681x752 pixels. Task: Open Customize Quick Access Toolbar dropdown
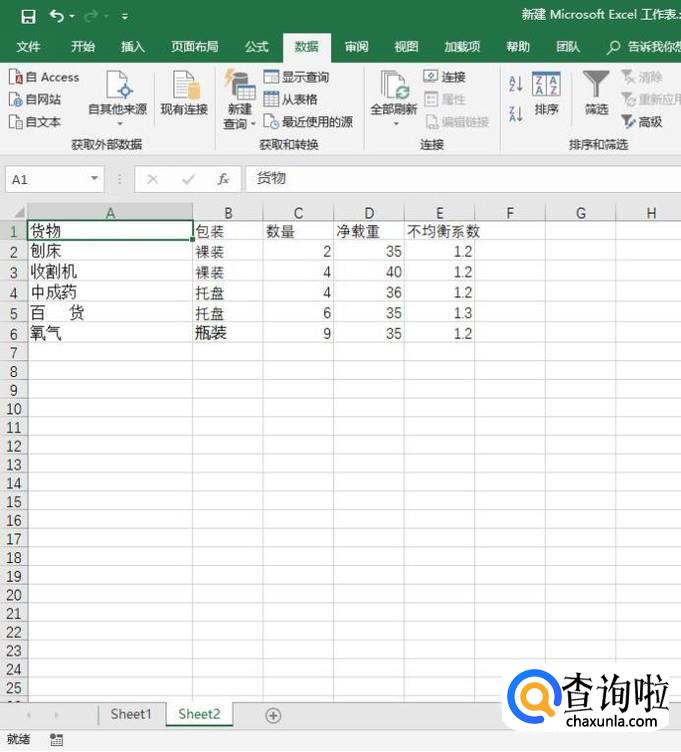coord(125,17)
